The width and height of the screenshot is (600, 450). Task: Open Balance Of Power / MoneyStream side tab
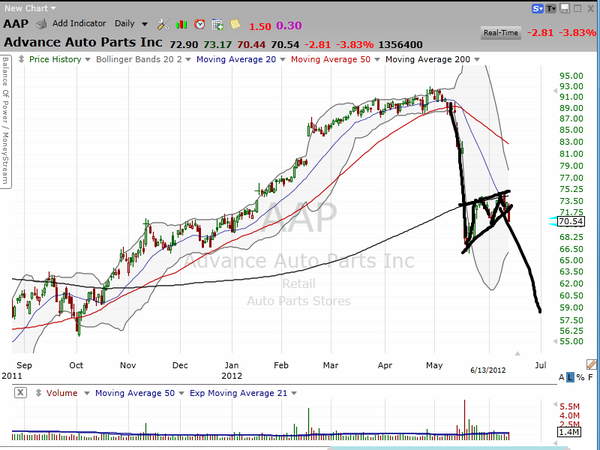5,121
